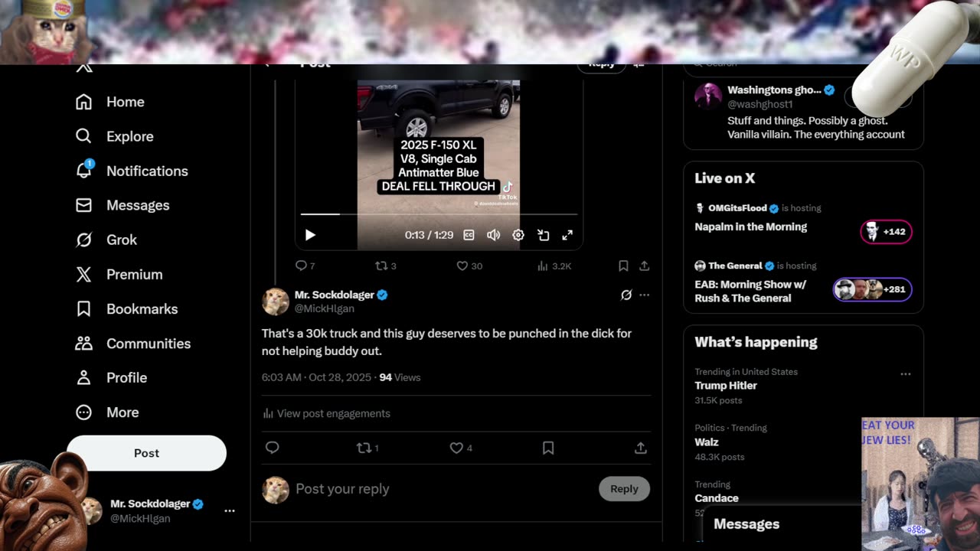Open account menu dots beside Mr. Sockdolager

pos(229,510)
